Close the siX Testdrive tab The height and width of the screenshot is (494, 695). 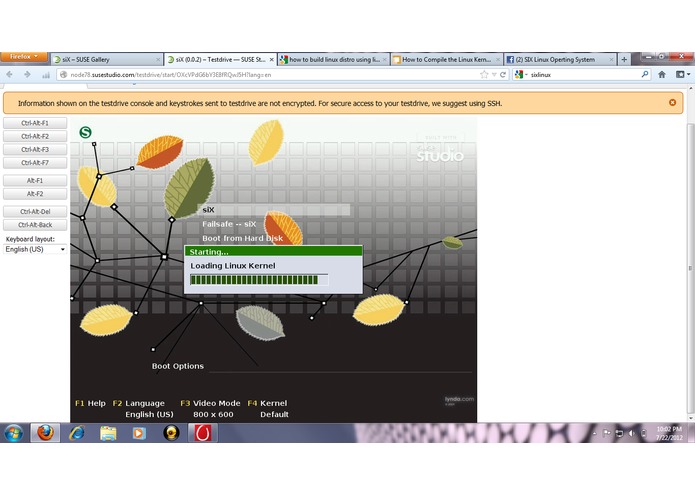click(x=271, y=59)
